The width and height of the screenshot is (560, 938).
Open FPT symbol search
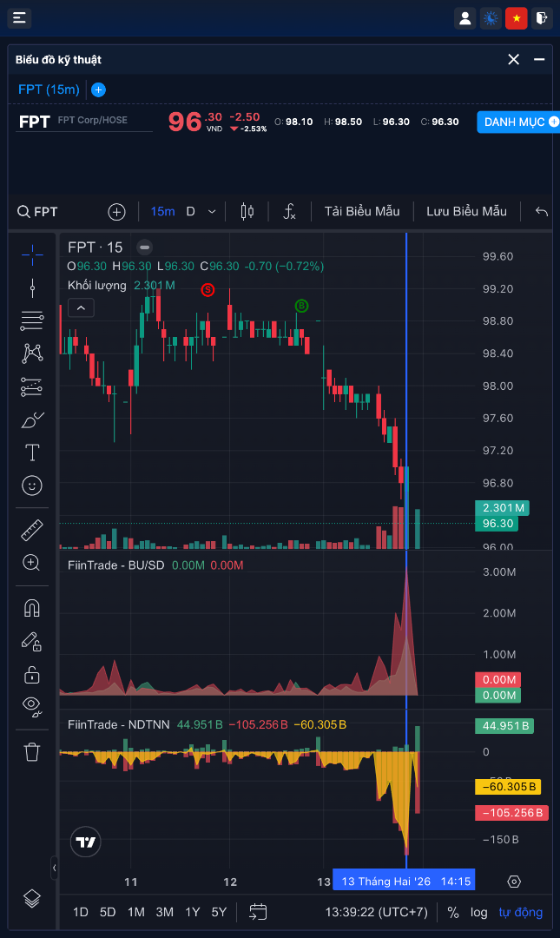pos(37,212)
